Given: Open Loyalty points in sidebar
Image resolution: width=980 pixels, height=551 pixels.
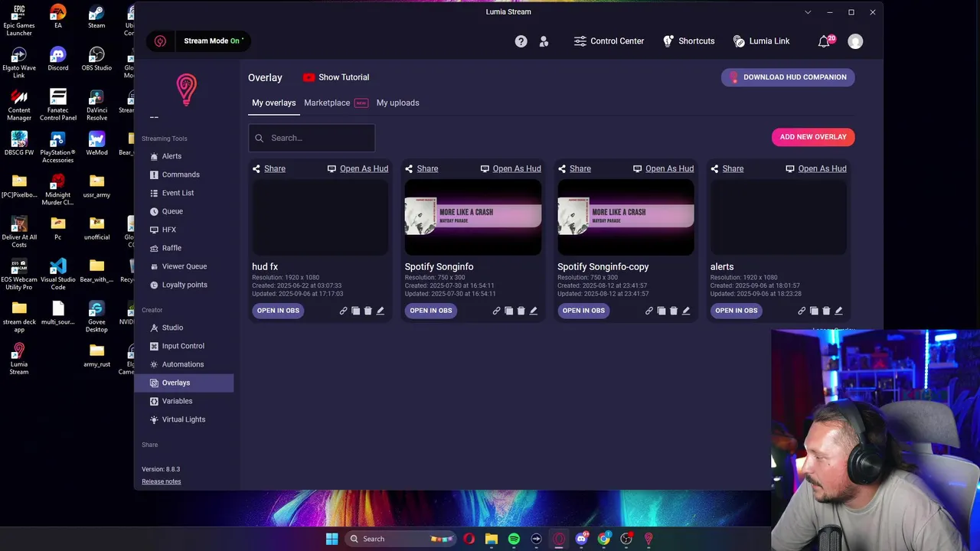Looking at the screenshot, I should (184, 285).
